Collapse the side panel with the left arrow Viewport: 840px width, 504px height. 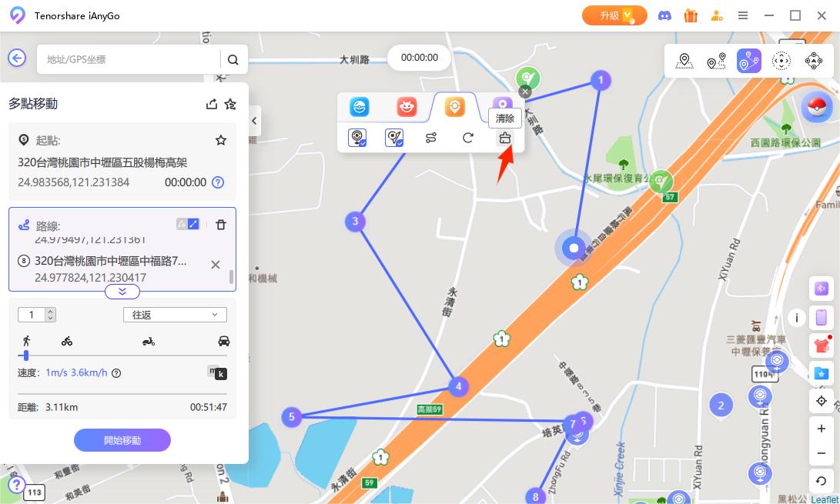(x=254, y=121)
